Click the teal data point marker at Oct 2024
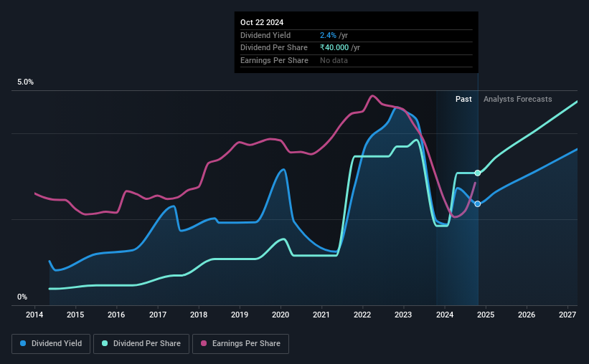Image resolution: width=589 pixels, height=364 pixels. (477, 173)
